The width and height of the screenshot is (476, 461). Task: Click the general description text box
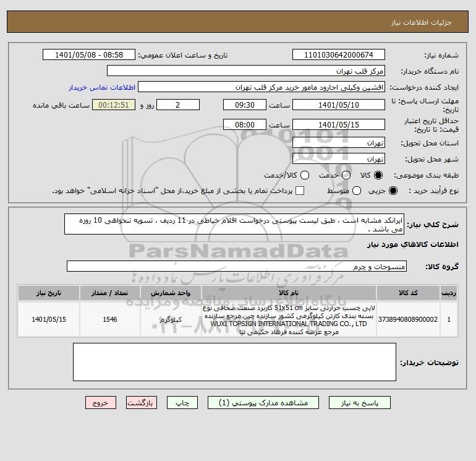coord(234,224)
